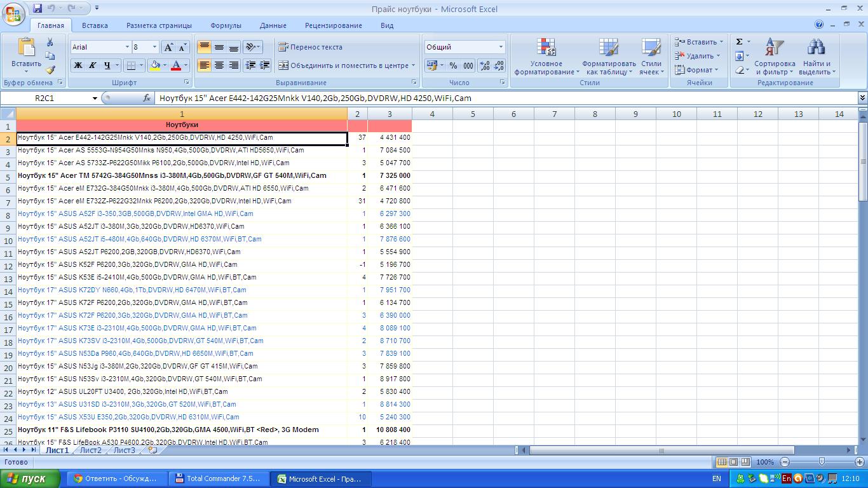Viewport: 868px width, 488px height.
Task: Toggle left text alignment
Action: 205,65
